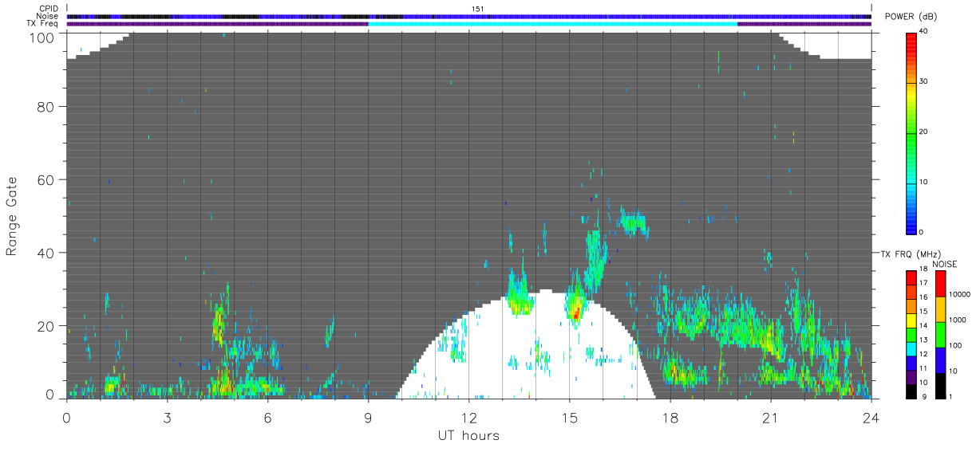This screenshot has height=452, width=980.
Task: Click Range Gate tick label 100
Action: point(43,37)
